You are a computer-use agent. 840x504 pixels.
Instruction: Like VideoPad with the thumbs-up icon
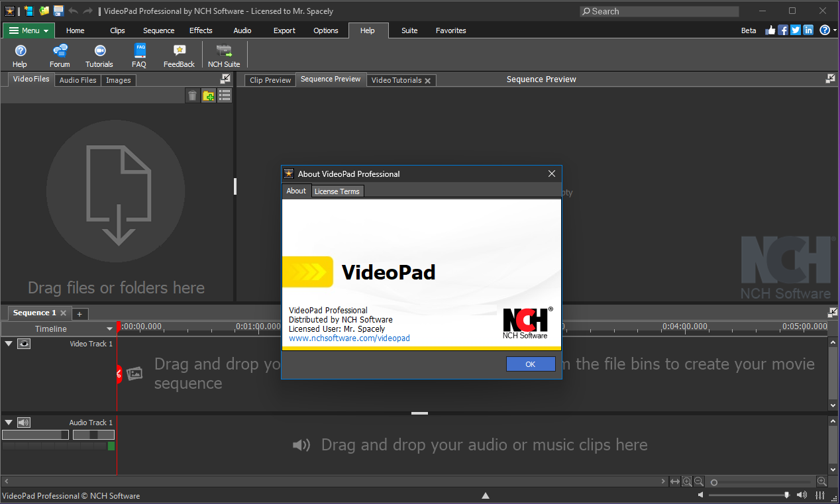point(770,30)
